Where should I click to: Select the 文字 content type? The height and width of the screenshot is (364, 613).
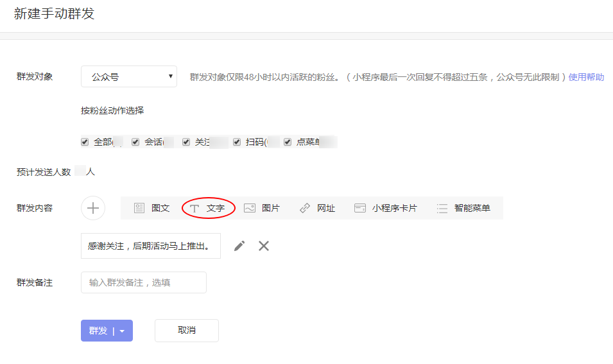207,208
